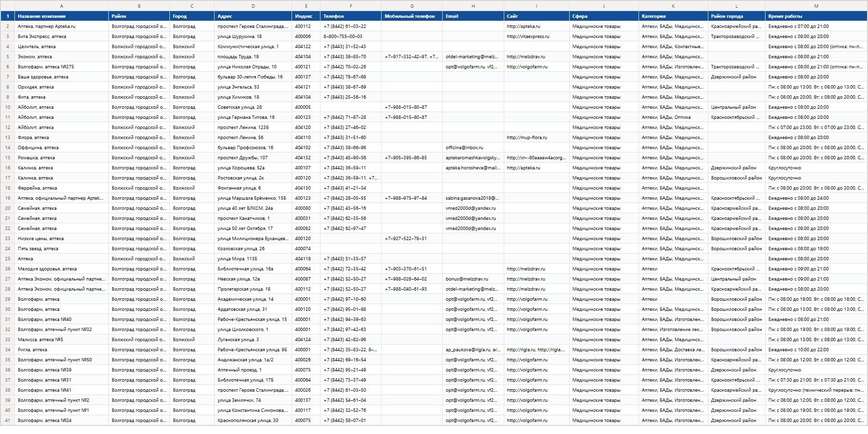The width and height of the screenshot is (868, 434).
Task: Select row 1 via its row number
Action: point(8,16)
